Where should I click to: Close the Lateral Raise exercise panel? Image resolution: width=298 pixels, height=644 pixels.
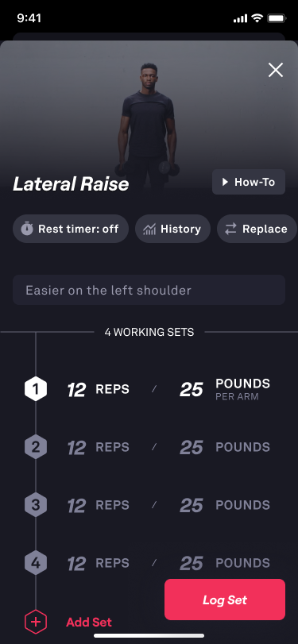[x=276, y=70]
